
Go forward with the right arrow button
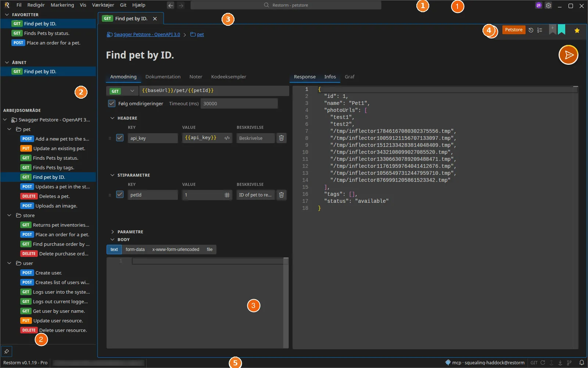pos(181,6)
